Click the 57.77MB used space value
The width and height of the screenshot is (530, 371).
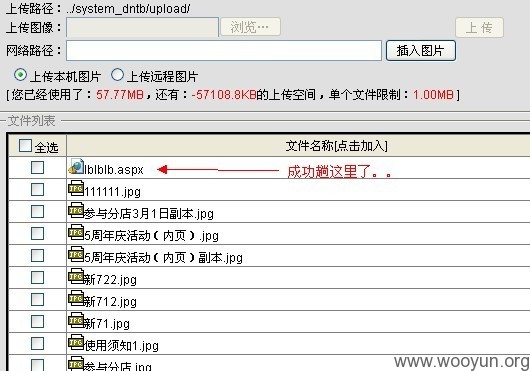[120, 94]
